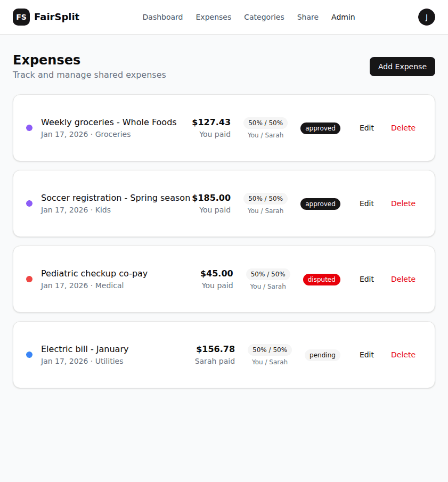Click the red dot on Pediatric checkup
448x482 pixels.
[x=29, y=279]
